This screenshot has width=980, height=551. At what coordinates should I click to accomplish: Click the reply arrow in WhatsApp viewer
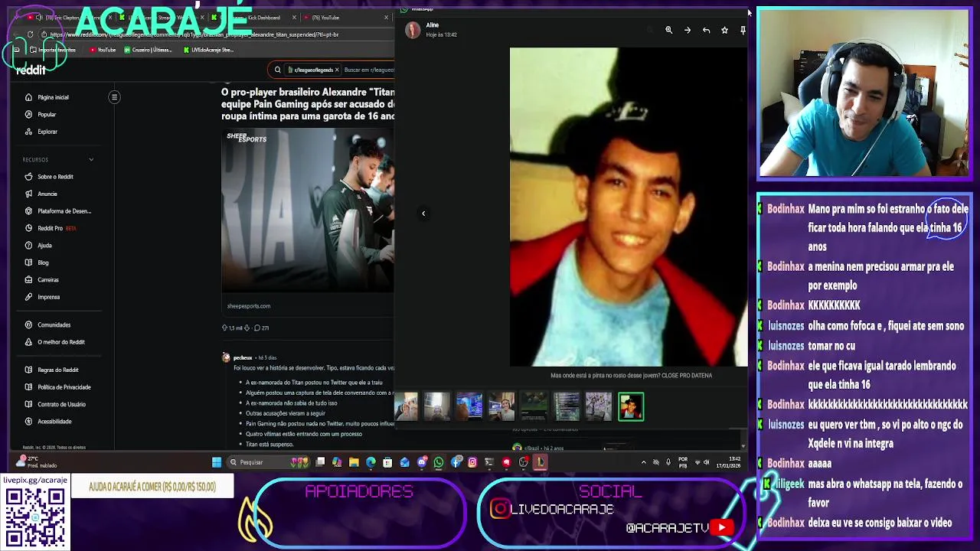pos(706,30)
